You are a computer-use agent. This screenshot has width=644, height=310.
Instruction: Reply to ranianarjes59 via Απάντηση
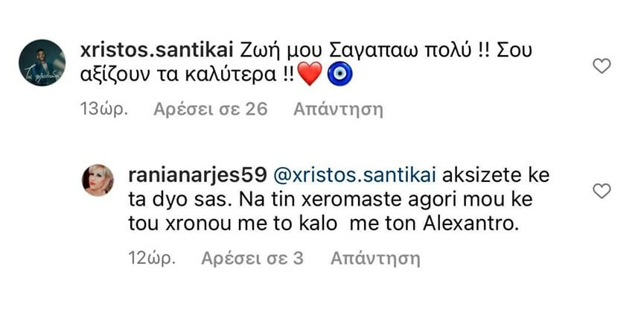[375, 259]
